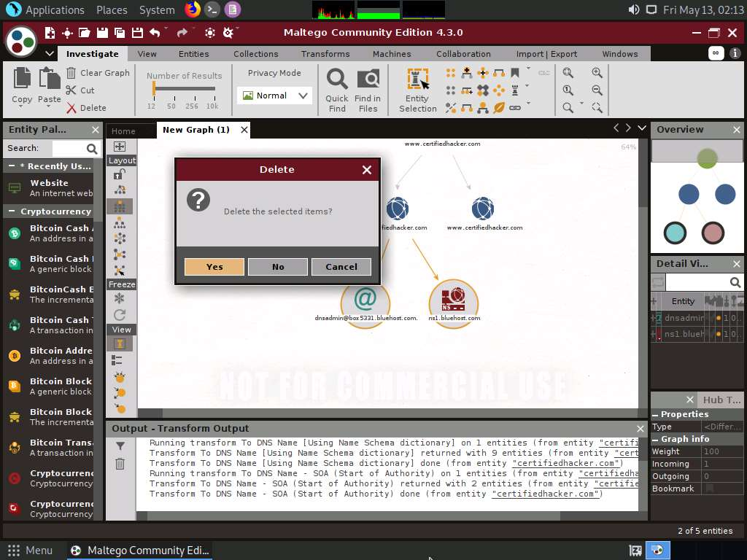
Task: Open Quick Find magnifier tool
Action: point(337,90)
